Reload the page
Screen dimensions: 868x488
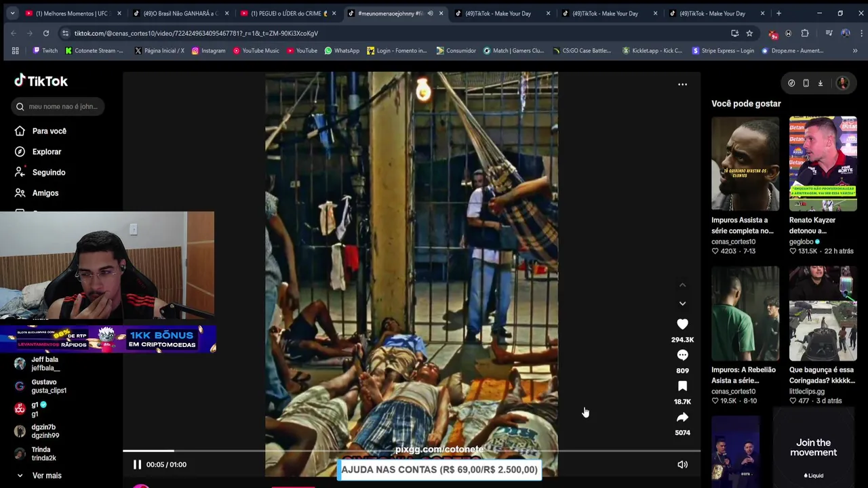coord(46,33)
